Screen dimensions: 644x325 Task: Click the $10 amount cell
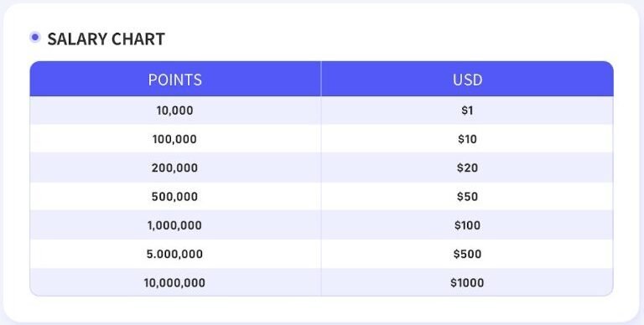click(467, 139)
